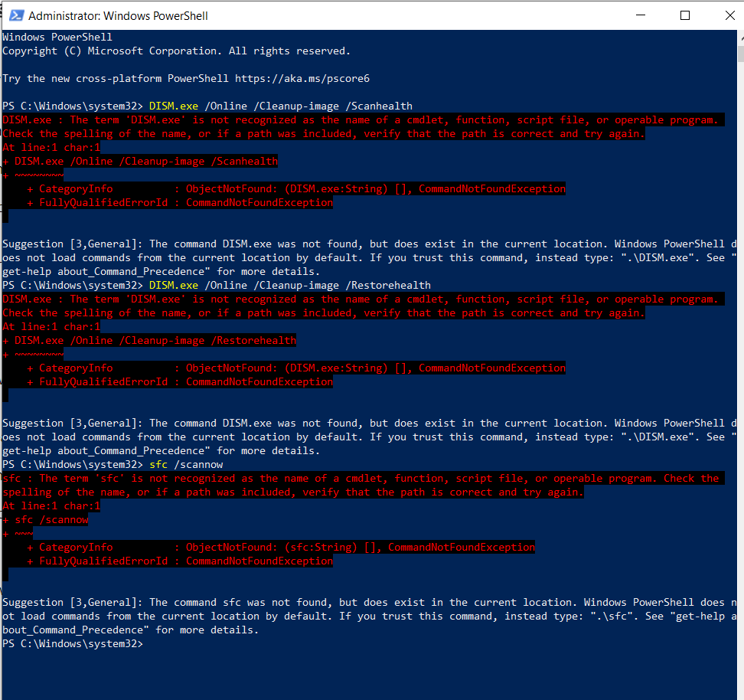Screen dimensions: 744x700
Task: Click the 'Administrator: Windows PowerShell' window title
Action: [x=118, y=15]
